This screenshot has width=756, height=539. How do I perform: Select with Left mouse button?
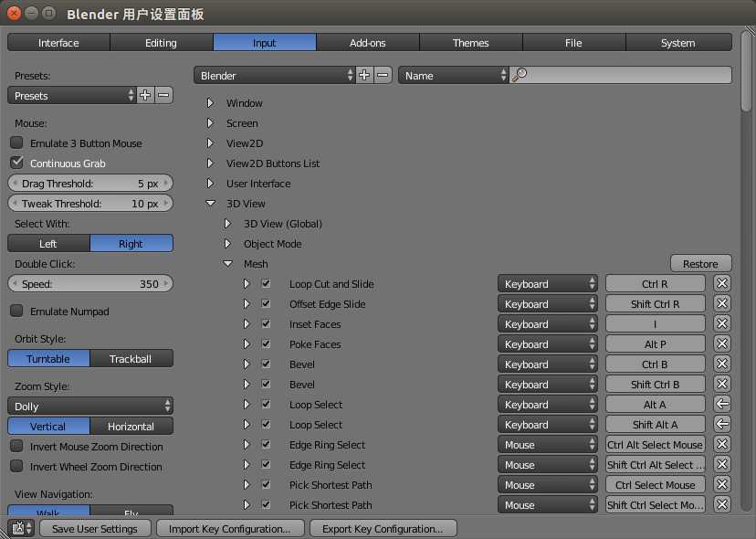tap(48, 244)
